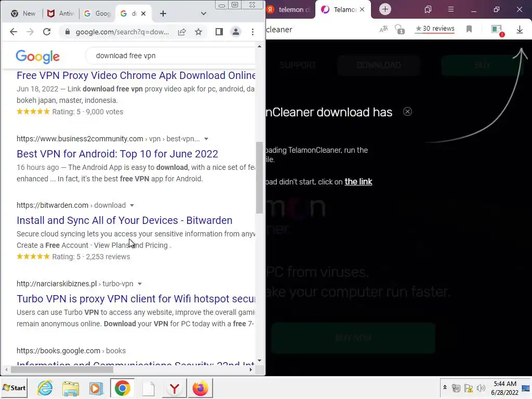Bookmark this page with the star icon
Screen dimensions: 532x399
coord(198,32)
